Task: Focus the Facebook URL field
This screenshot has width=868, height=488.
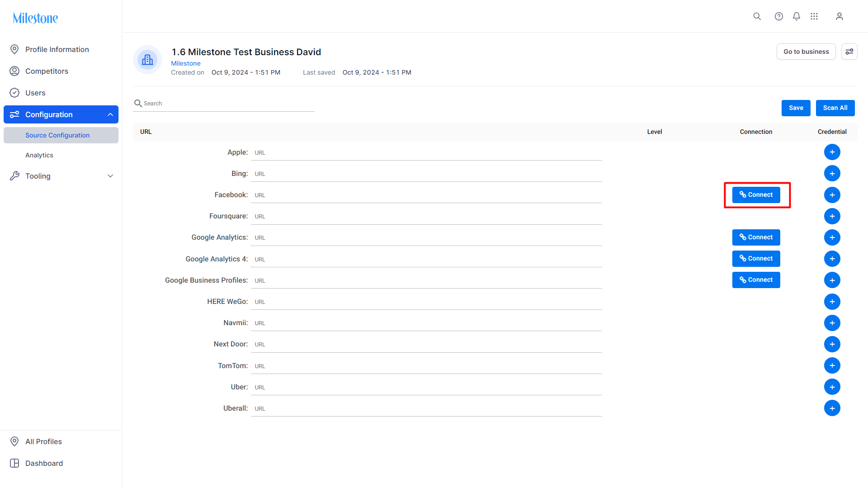Action: pyautogui.click(x=427, y=195)
